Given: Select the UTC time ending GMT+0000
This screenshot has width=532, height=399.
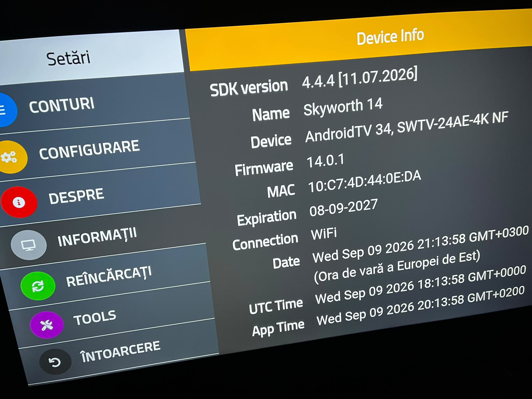Looking at the screenshot, I should pos(421,285).
